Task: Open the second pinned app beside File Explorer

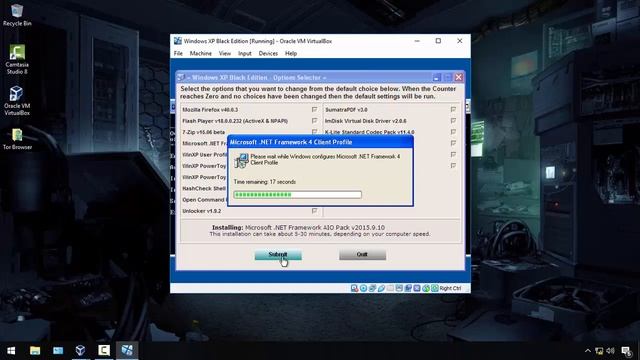Action: (58, 350)
